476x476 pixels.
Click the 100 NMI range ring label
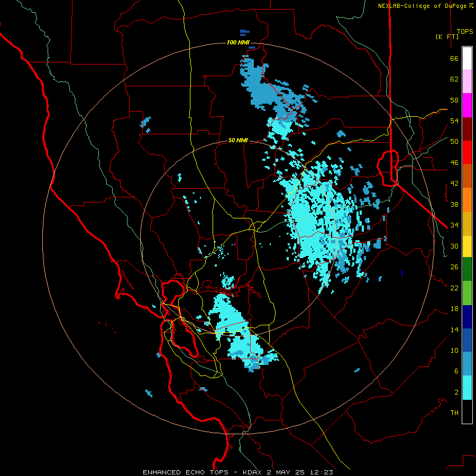tap(238, 42)
